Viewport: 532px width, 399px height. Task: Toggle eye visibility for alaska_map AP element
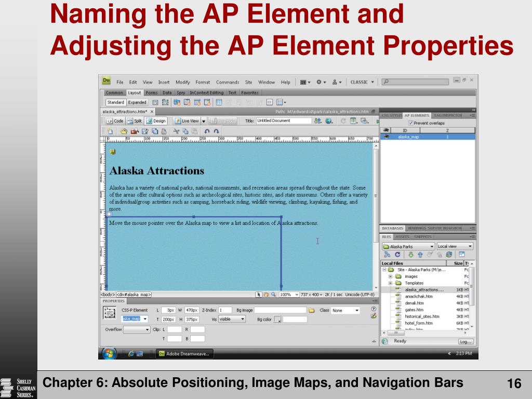click(386, 137)
